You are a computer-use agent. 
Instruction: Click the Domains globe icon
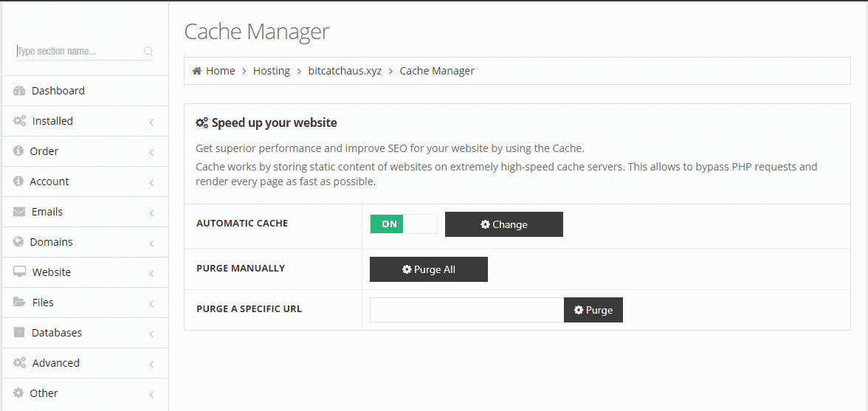tap(18, 242)
